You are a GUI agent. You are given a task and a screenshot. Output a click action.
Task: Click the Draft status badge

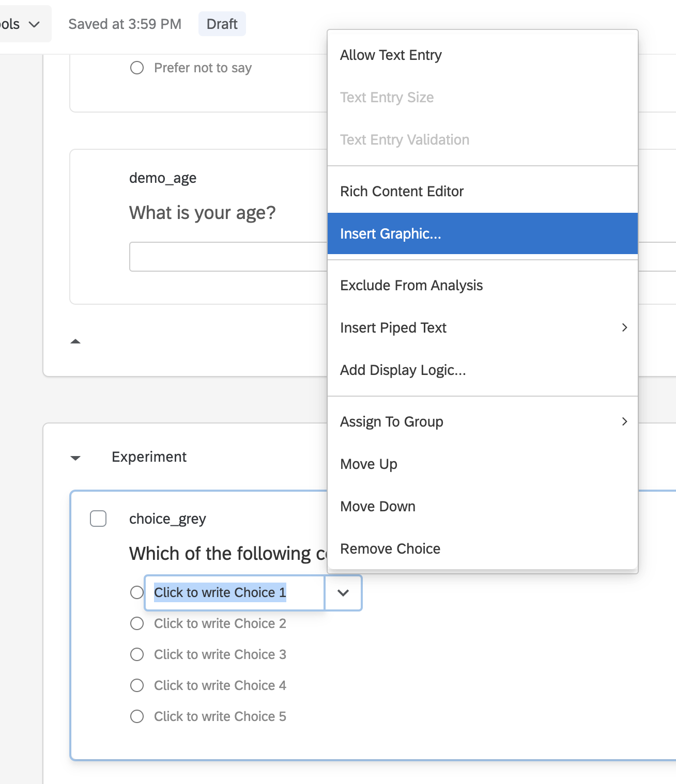tap(222, 24)
